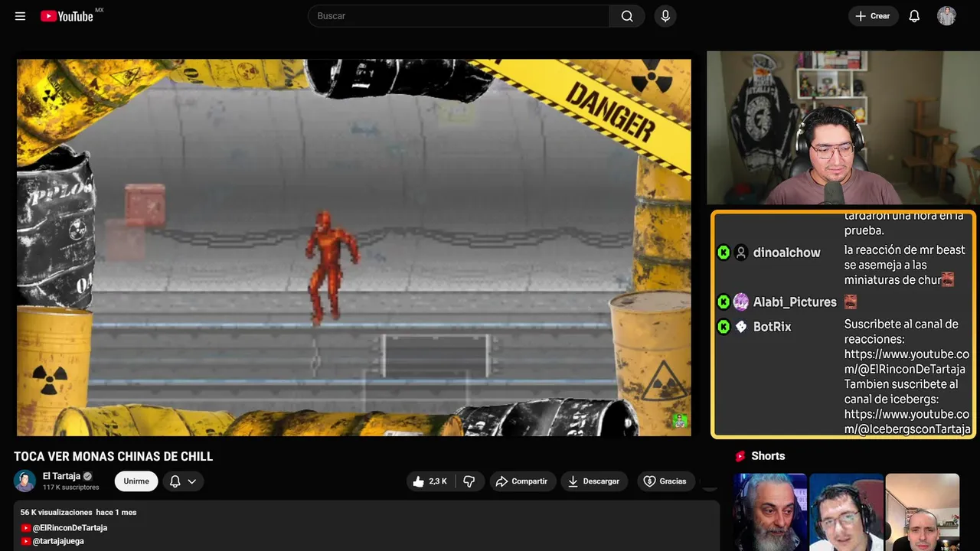Send Gracias super thanks
This screenshot has height=551, width=980.
pyautogui.click(x=665, y=481)
